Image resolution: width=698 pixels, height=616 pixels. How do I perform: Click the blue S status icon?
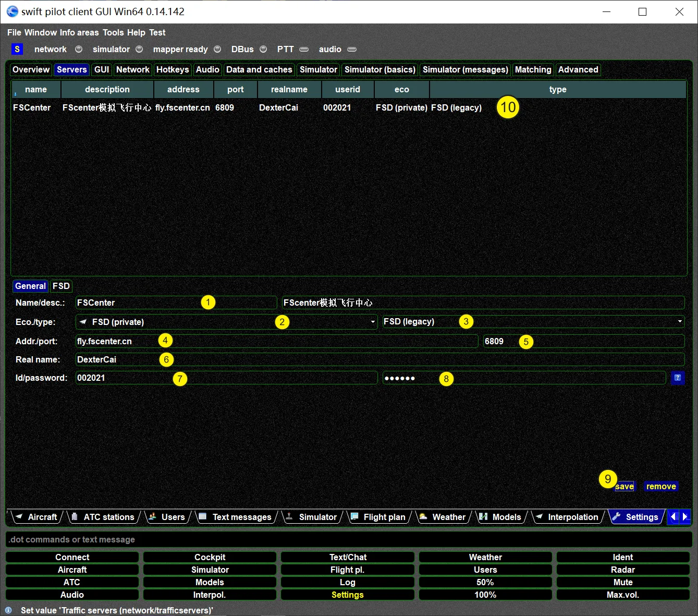(17, 49)
